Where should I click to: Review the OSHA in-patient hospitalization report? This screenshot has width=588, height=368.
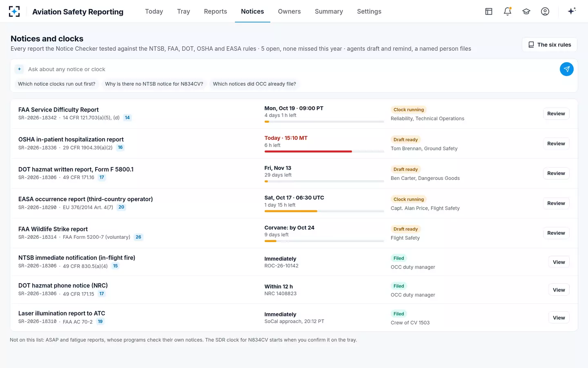[x=556, y=144]
